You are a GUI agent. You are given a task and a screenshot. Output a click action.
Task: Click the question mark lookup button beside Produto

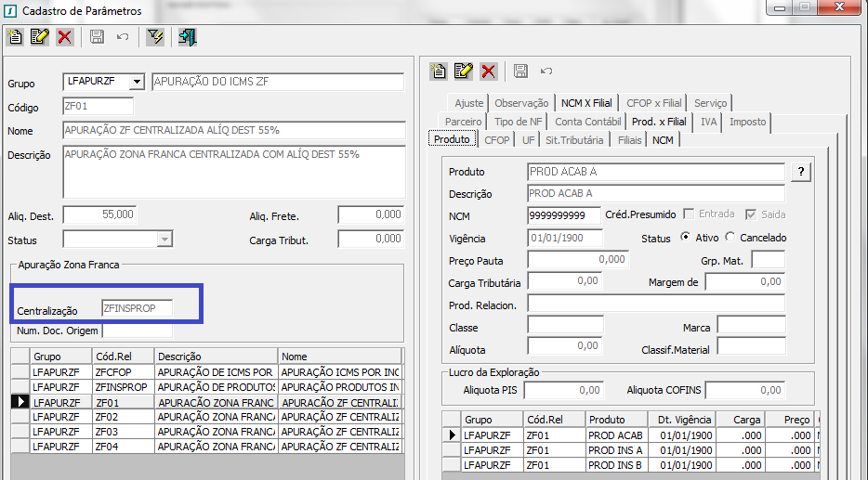800,172
